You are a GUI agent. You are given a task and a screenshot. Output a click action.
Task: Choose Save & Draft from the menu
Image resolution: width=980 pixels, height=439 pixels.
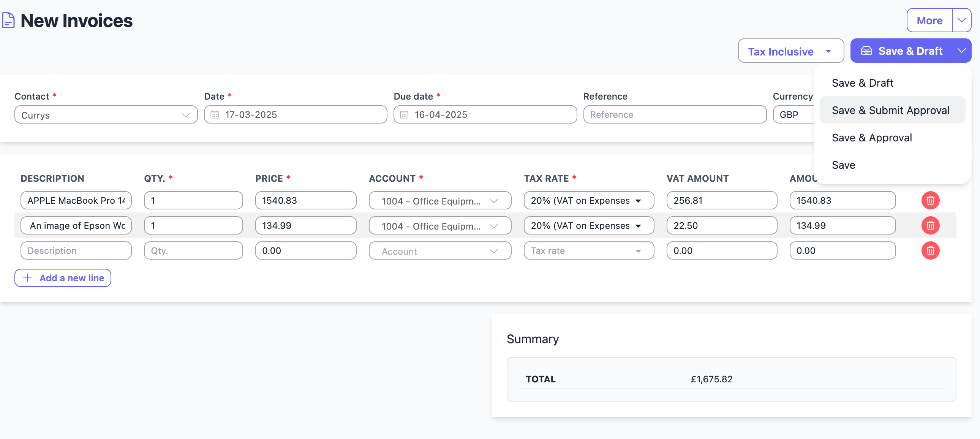coord(892,82)
